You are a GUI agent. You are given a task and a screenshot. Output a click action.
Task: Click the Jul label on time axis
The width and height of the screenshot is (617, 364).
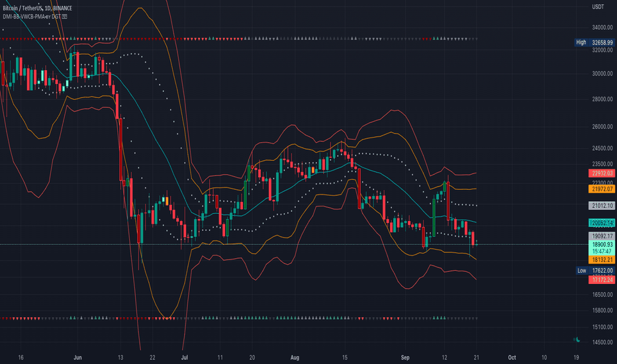point(185,357)
